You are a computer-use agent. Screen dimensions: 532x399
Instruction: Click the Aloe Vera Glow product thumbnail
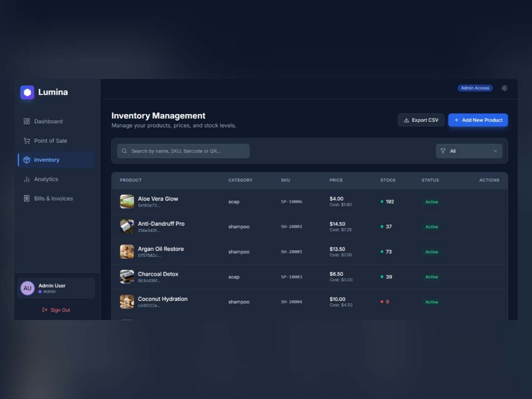point(127,202)
